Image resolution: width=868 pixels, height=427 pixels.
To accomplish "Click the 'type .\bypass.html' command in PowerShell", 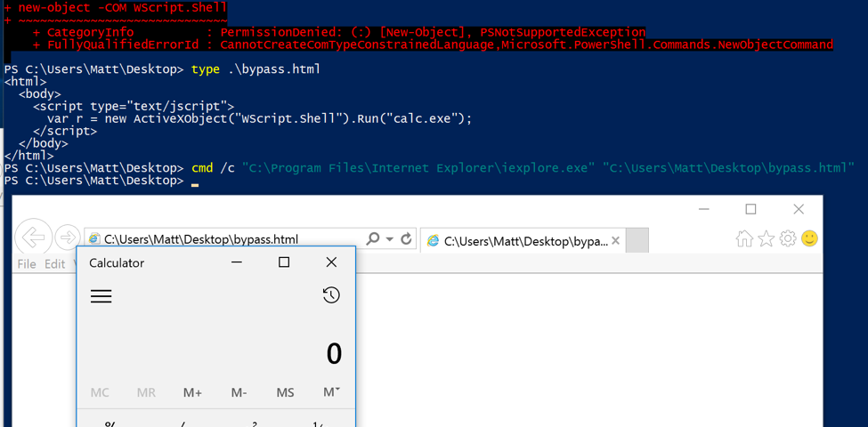I will (256, 69).
